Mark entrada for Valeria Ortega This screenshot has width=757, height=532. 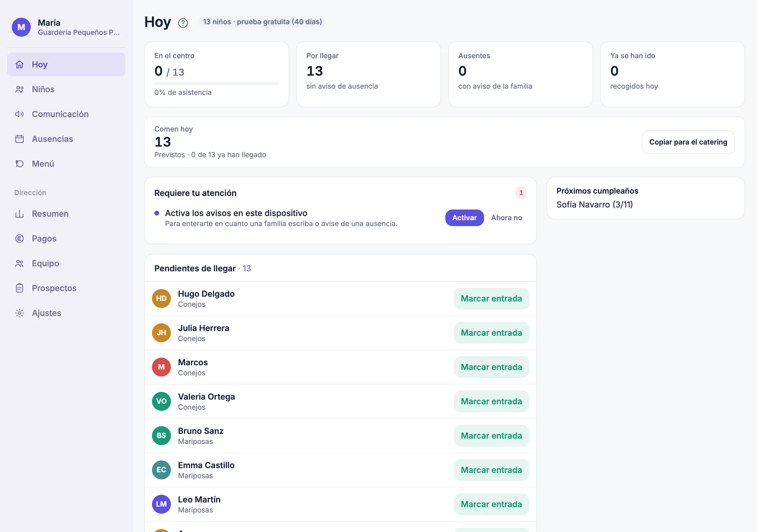point(491,401)
